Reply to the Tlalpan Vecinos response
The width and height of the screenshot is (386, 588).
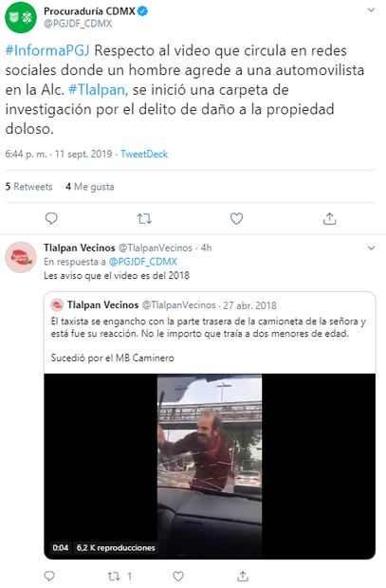coord(49,576)
